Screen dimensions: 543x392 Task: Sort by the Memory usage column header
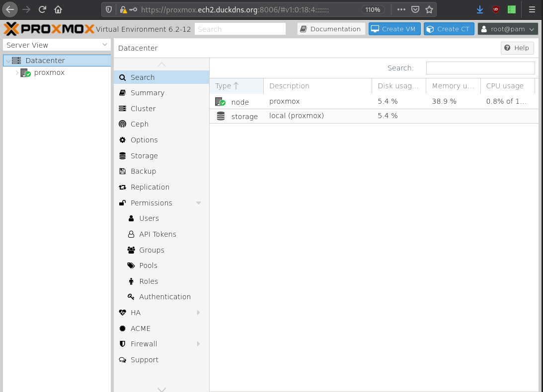(453, 86)
